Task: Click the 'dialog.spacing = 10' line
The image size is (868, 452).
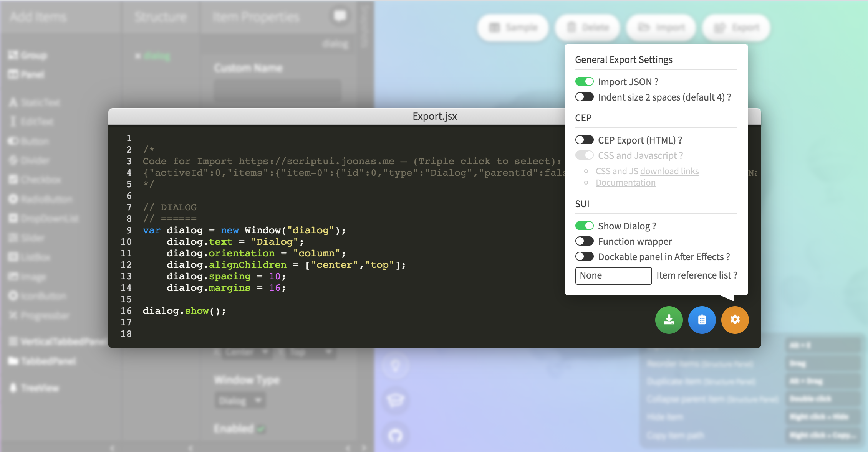Action: tap(226, 276)
